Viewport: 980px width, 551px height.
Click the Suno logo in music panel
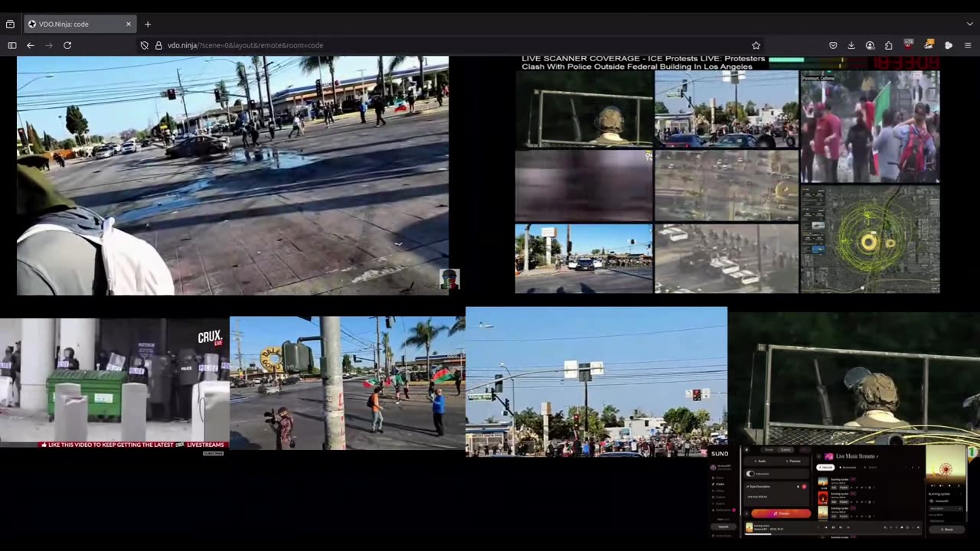pyautogui.click(x=720, y=454)
